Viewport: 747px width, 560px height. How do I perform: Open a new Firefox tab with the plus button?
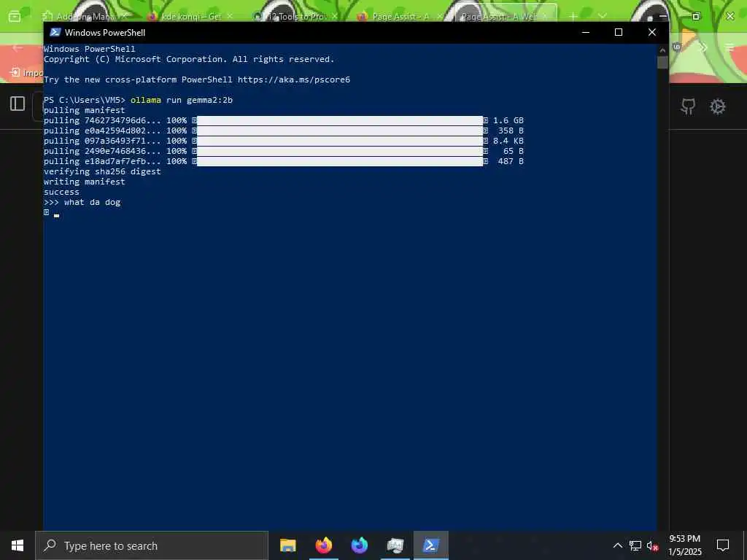pyautogui.click(x=573, y=17)
